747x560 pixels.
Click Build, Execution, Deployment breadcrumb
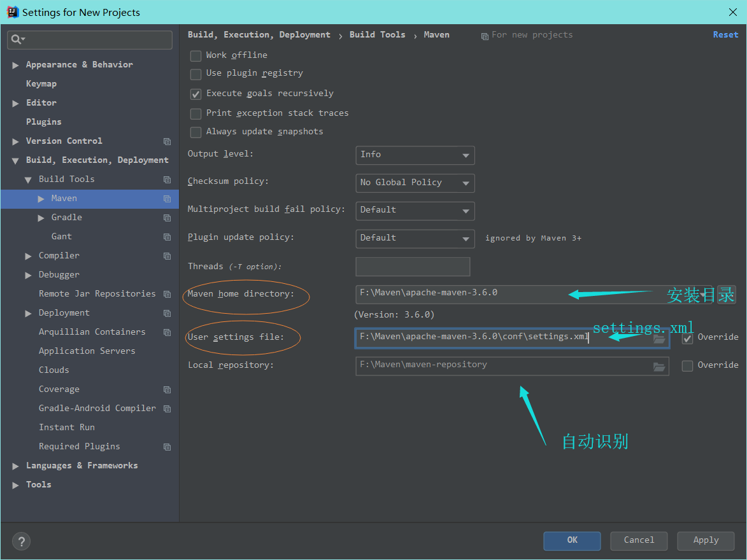259,35
